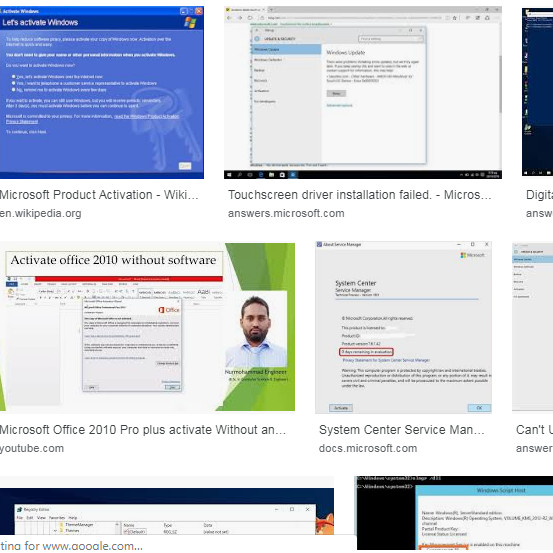553x553 pixels.
Task: Open 'Touchscreen driver installation failed' result title
Action: [359, 195]
